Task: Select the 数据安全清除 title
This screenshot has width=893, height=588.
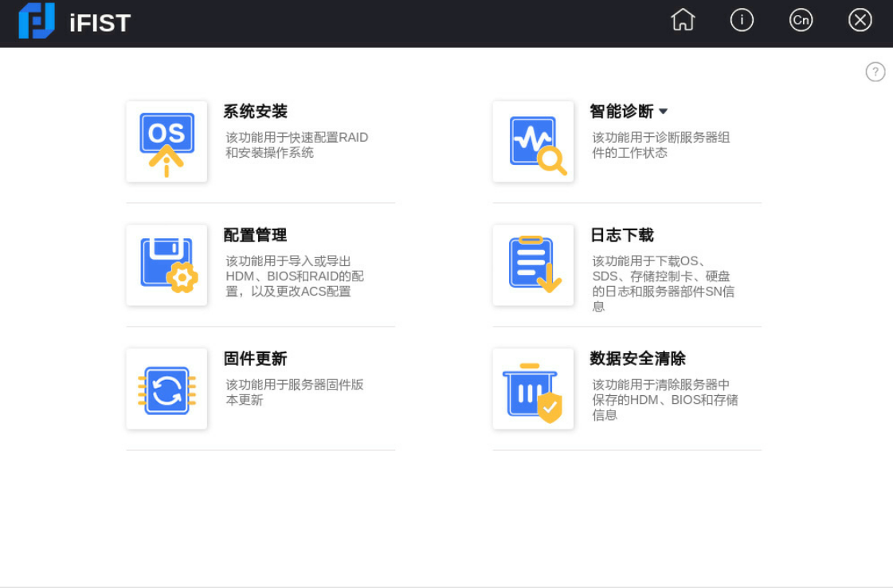Action: pyautogui.click(x=637, y=359)
